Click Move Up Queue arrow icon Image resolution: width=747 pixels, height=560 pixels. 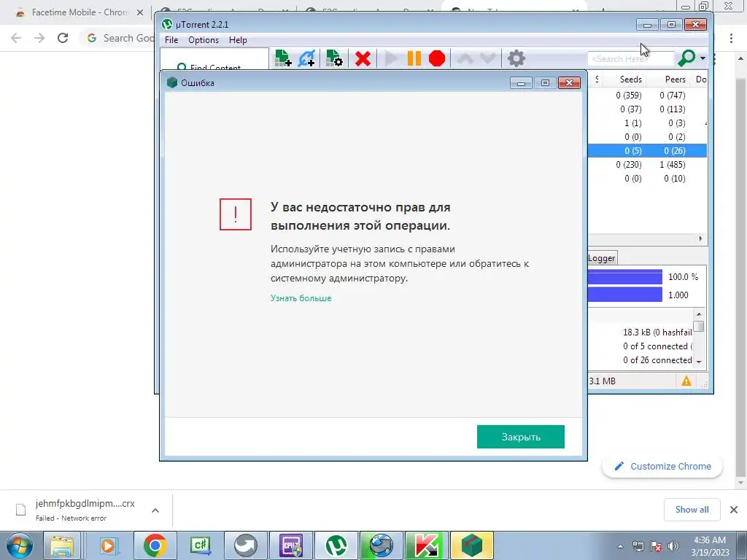(465, 58)
